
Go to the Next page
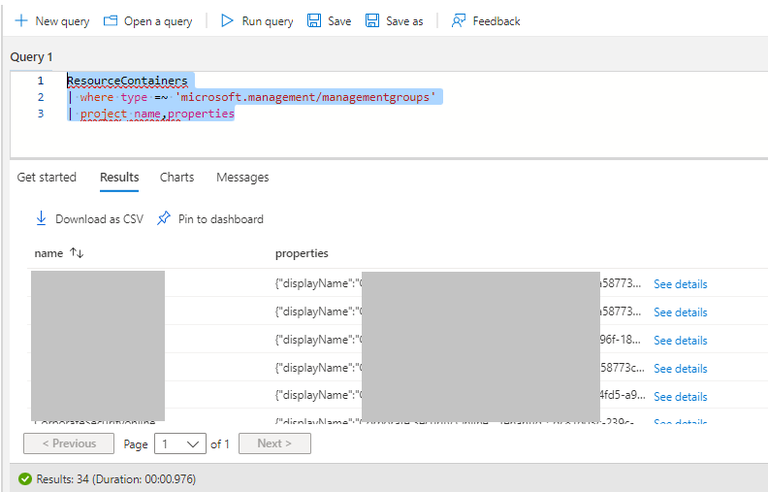tap(274, 443)
